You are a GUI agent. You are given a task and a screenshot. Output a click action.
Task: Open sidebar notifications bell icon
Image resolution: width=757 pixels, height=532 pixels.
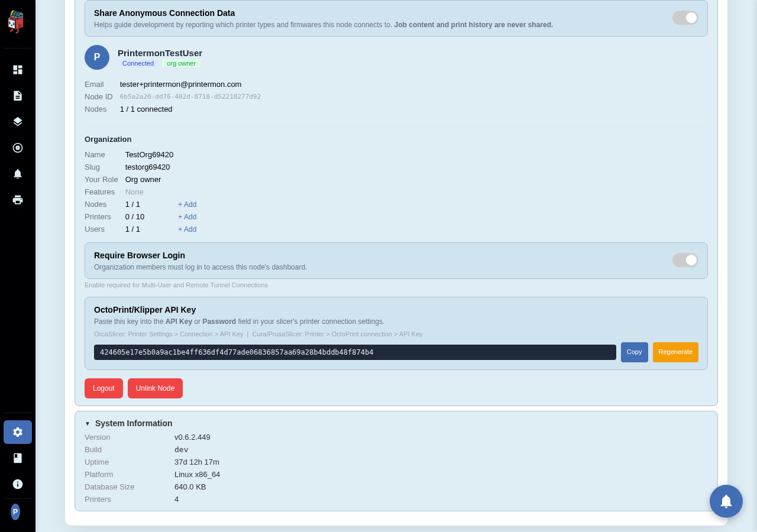click(x=18, y=174)
